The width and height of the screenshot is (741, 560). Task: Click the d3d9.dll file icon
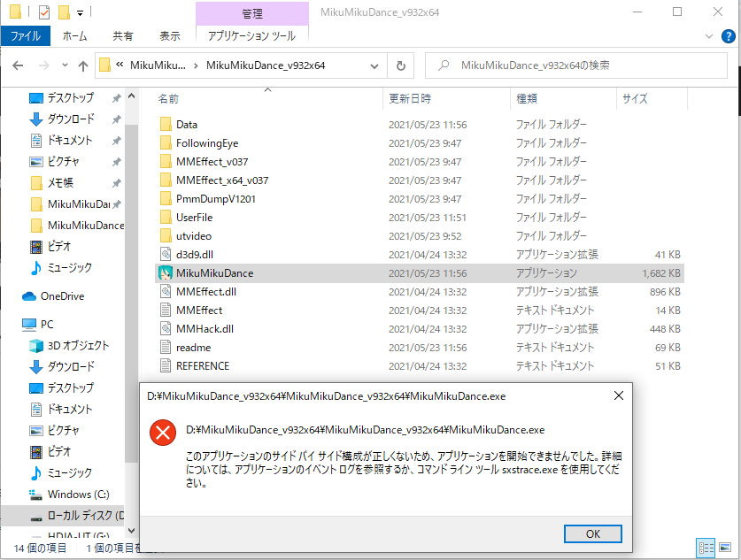(x=165, y=253)
